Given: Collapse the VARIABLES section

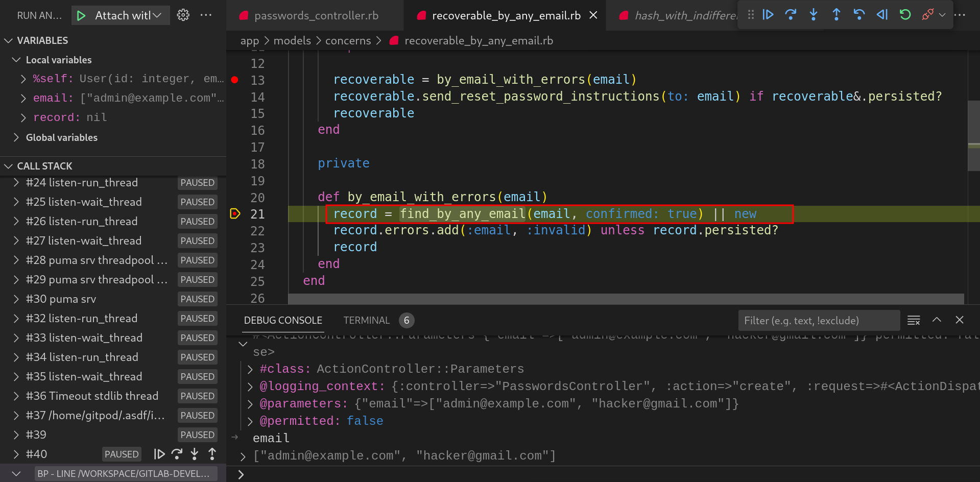Looking at the screenshot, I should (8, 40).
